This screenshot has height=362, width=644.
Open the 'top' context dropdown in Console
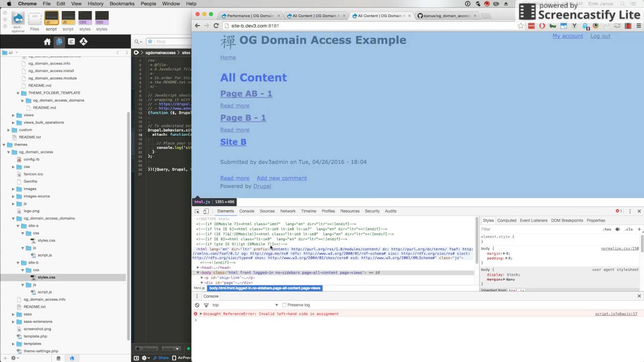pyautogui.click(x=245, y=305)
